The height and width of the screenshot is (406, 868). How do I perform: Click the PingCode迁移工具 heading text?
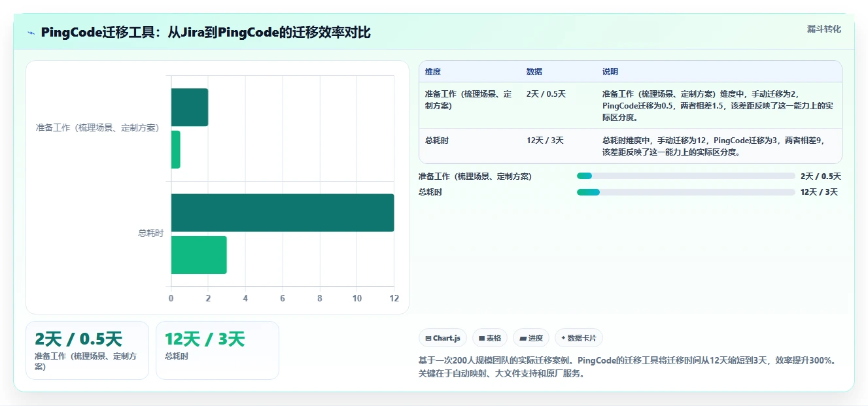coord(205,33)
